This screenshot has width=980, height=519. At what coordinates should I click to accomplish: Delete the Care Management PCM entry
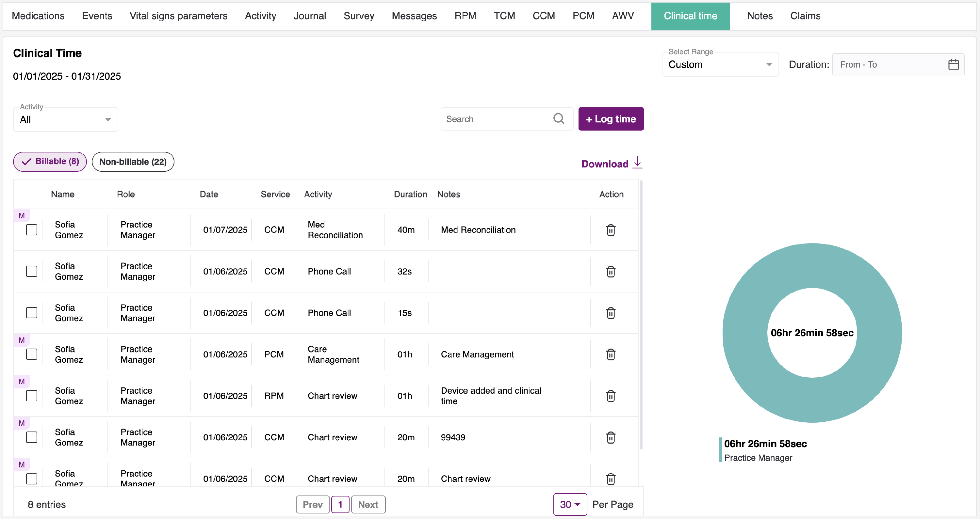pos(611,354)
